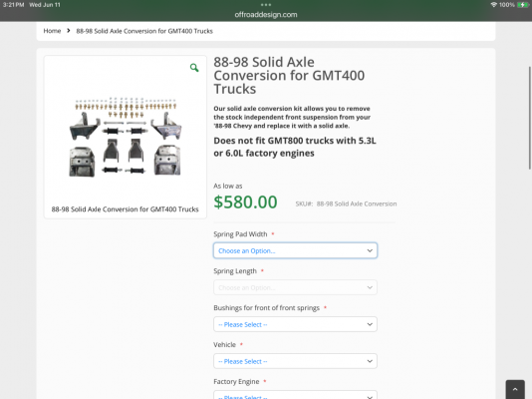Screen dimensions: 532x399
Task: Open the Vehicle Please Select dropdown
Action: [295, 361]
